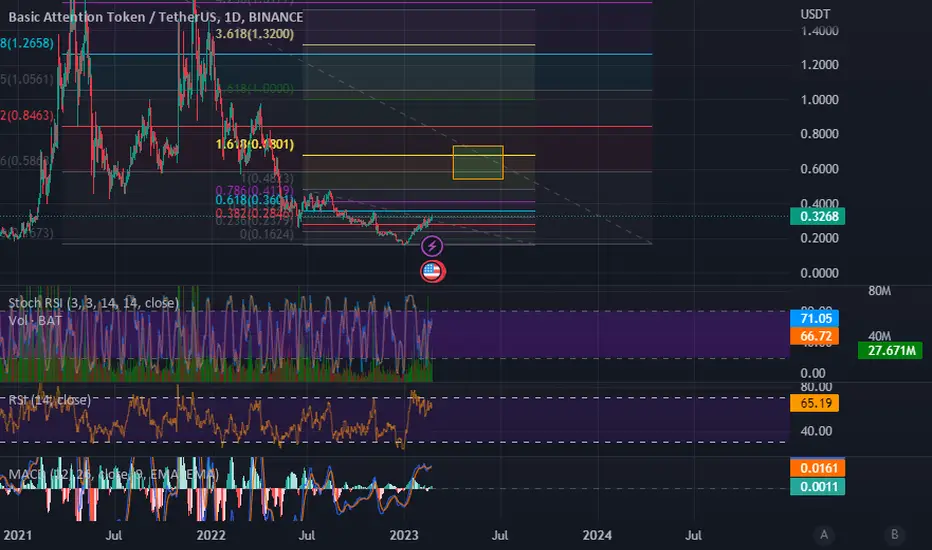
Task: Click the purple lightning bolt event icon
Action: pyautogui.click(x=432, y=246)
